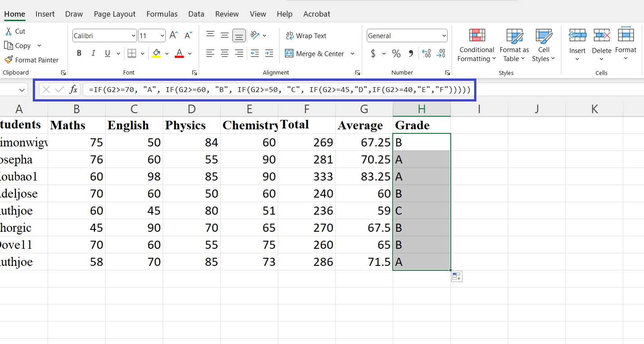Apply the yellow fill color

(x=156, y=53)
